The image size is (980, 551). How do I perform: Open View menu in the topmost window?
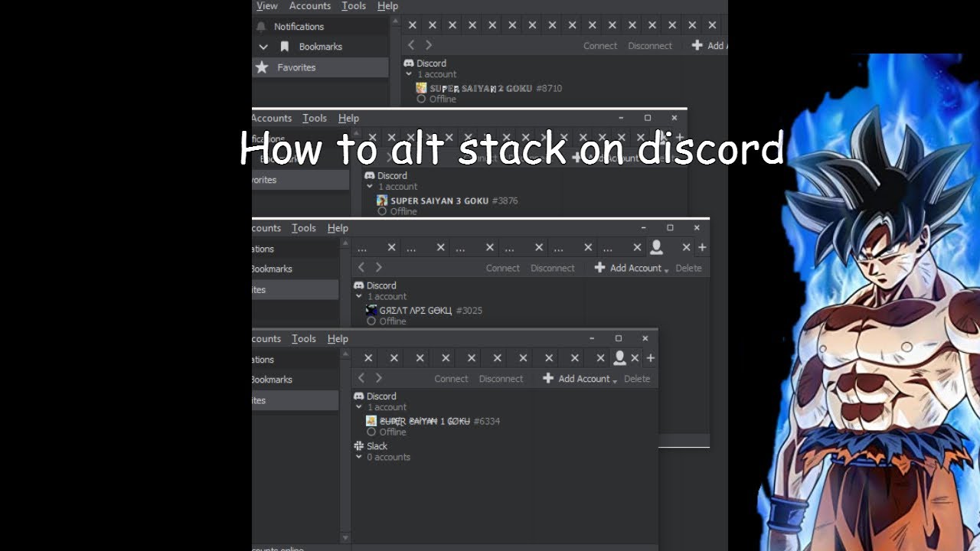pyautogui.click(x=267, y=6)
